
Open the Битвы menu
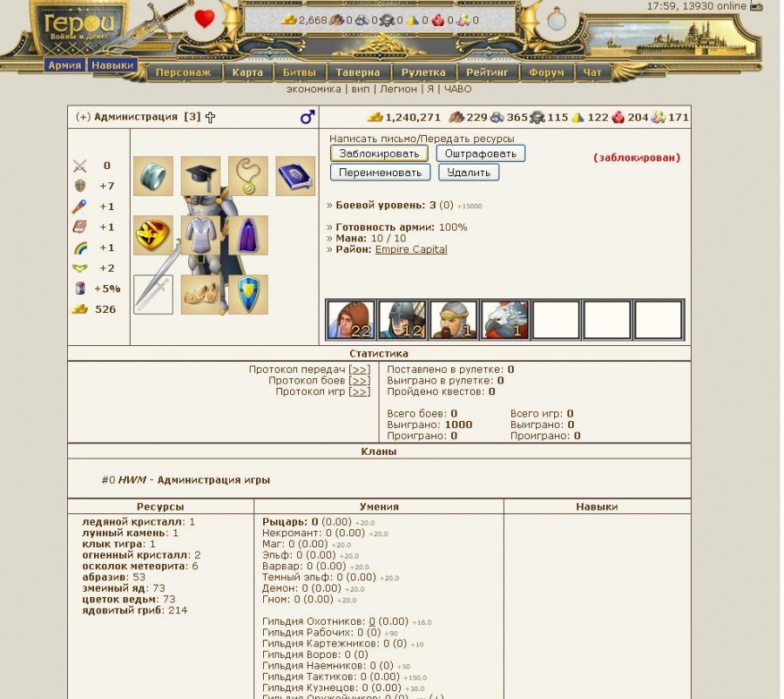point(299,72)
